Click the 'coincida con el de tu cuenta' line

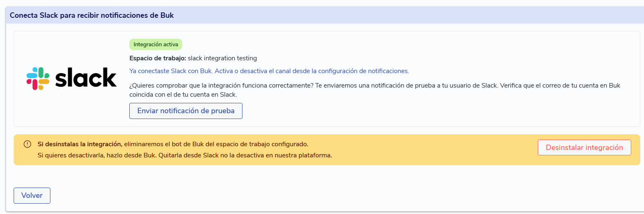coord(183,95)
